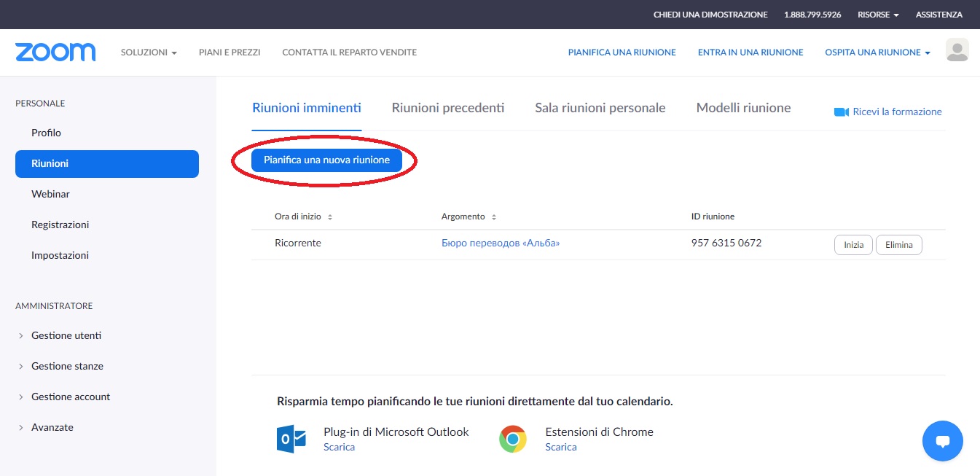Open the Ospita una riunione dropdown
The height and width of the screenshot is (476, 980).
[x=877, y=52]
